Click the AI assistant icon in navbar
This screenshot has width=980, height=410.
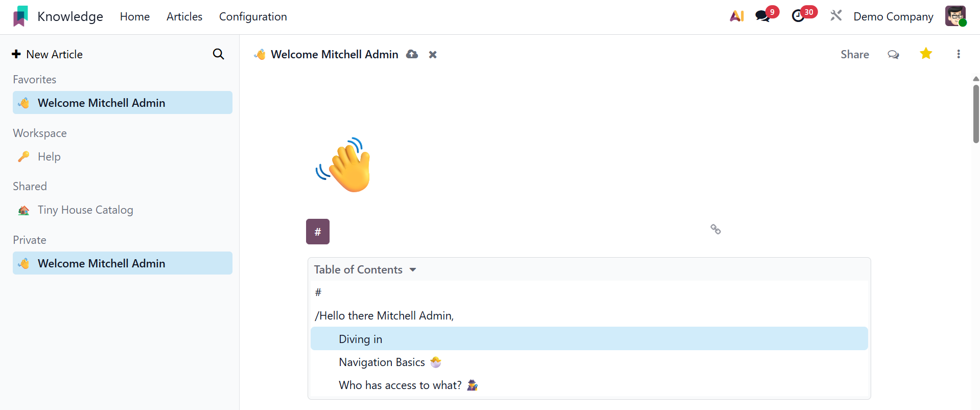(x=736, y=16)
